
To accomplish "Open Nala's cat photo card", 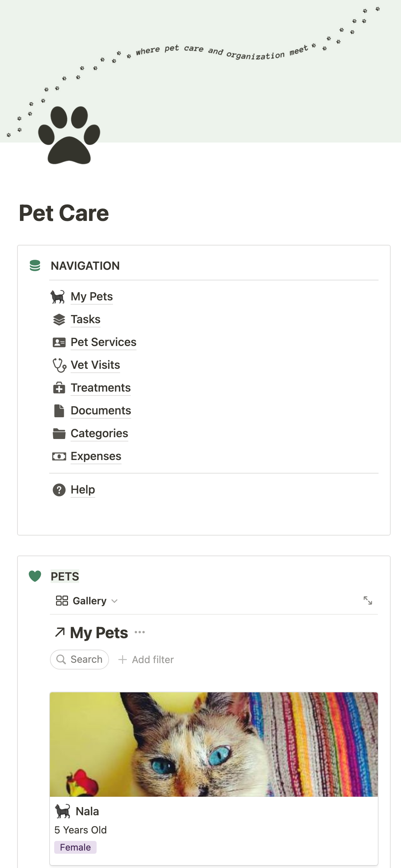I will pos(214,745).
